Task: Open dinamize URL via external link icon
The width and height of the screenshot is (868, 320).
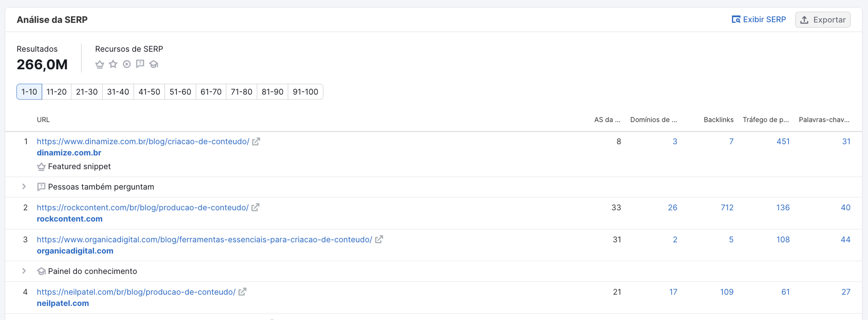Action: [x=256, y=142]
